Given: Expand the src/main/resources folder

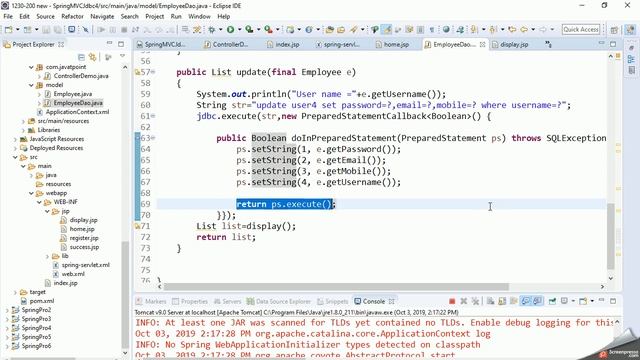Looking at the screenshot, I should (23, 121).
